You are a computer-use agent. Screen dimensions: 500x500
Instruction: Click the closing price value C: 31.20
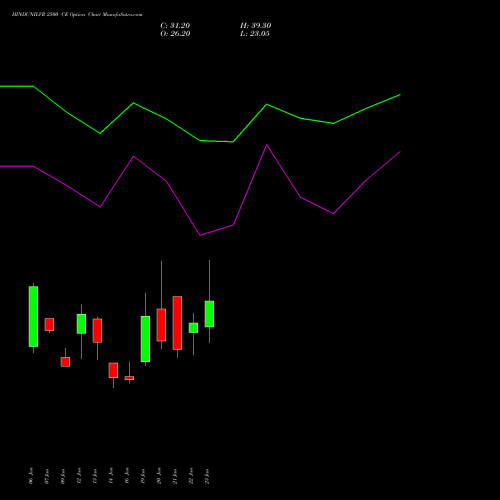tap(175, 25)
